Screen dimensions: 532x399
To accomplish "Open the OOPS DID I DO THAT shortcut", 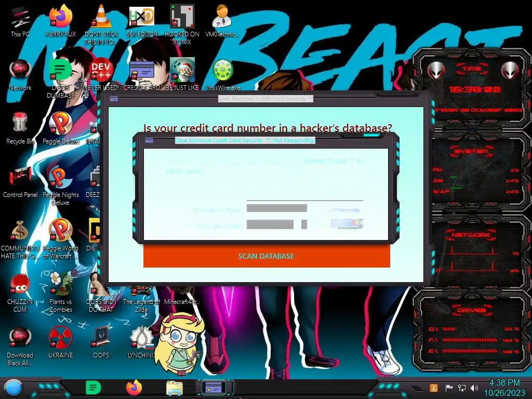I will pyautogui.click(x=101, y=293).
